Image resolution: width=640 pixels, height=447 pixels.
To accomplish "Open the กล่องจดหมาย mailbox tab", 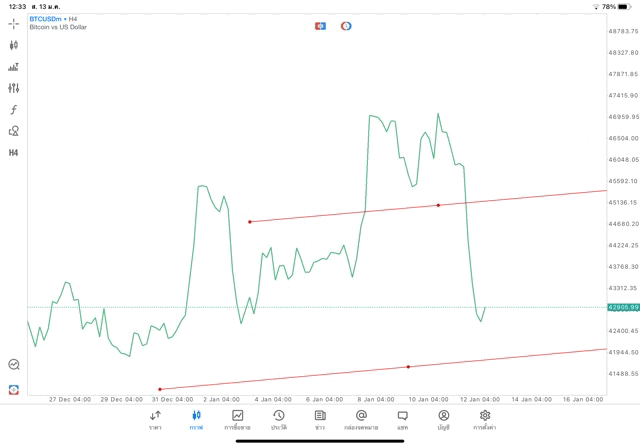I will pyautogui.click(x=361, y=419).
